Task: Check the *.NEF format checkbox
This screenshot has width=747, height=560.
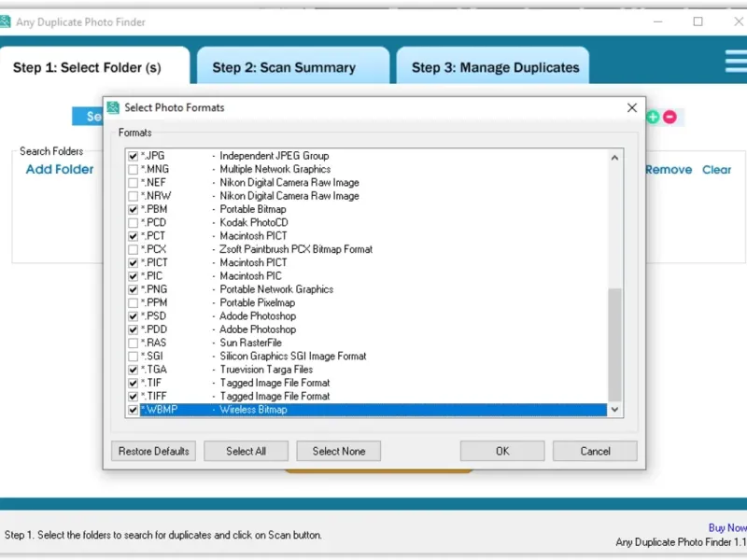Action: pos(133,183)
